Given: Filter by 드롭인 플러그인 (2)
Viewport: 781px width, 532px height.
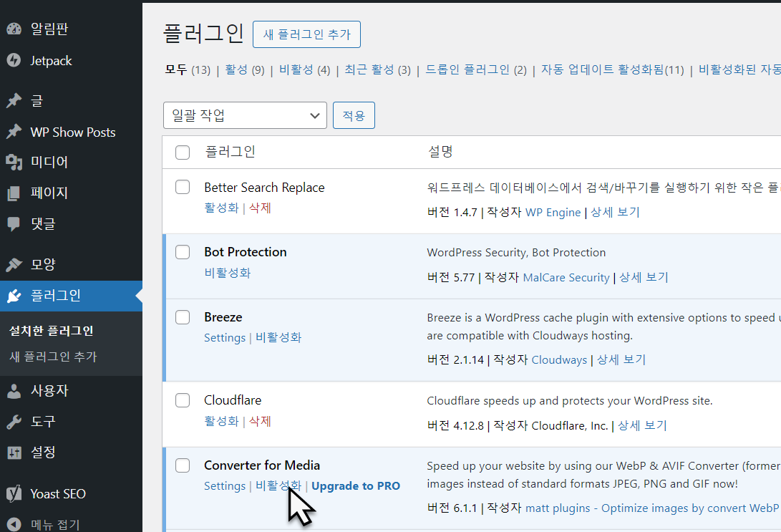Looking at the screenshot, I should point(475,69).
